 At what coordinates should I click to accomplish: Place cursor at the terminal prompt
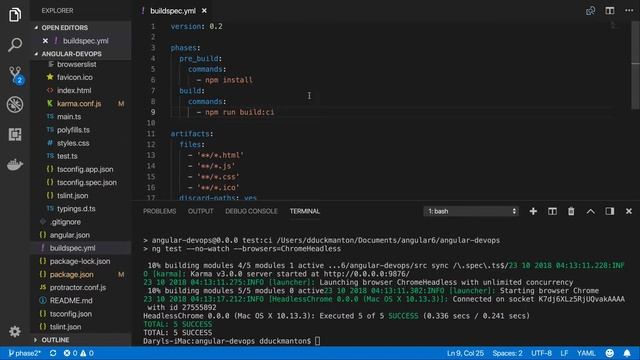[317, 341]
